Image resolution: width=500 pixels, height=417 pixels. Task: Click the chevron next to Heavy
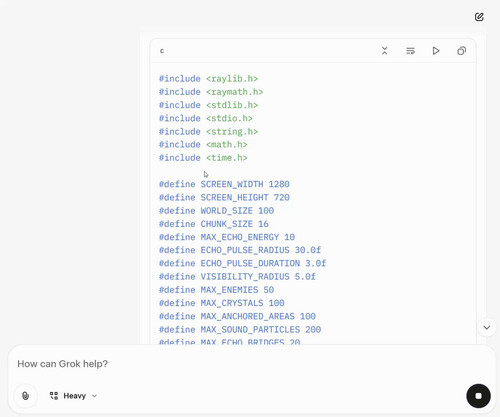(x=94, y=396)
